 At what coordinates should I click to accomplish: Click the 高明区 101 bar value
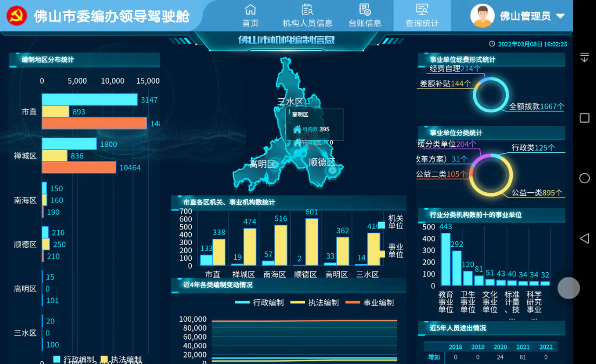[52, 301]
